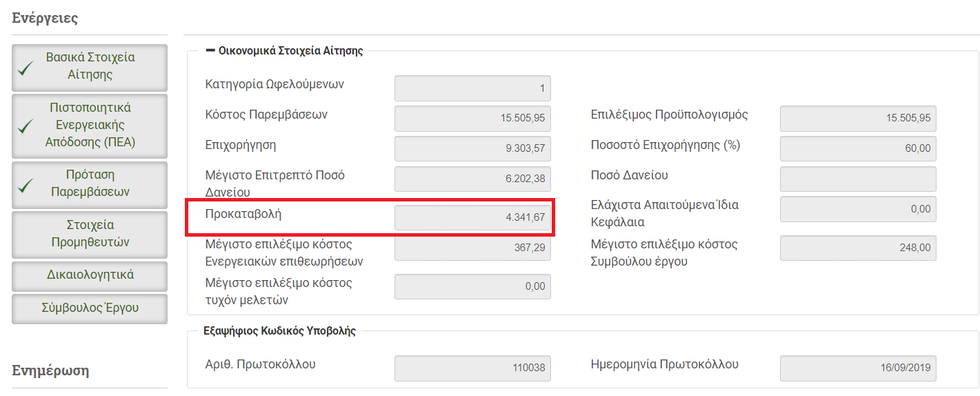Viewport: 980px width, 396px height.
Task: Click Ενημέρωση sidebar heading
Action: click(51, 371)
